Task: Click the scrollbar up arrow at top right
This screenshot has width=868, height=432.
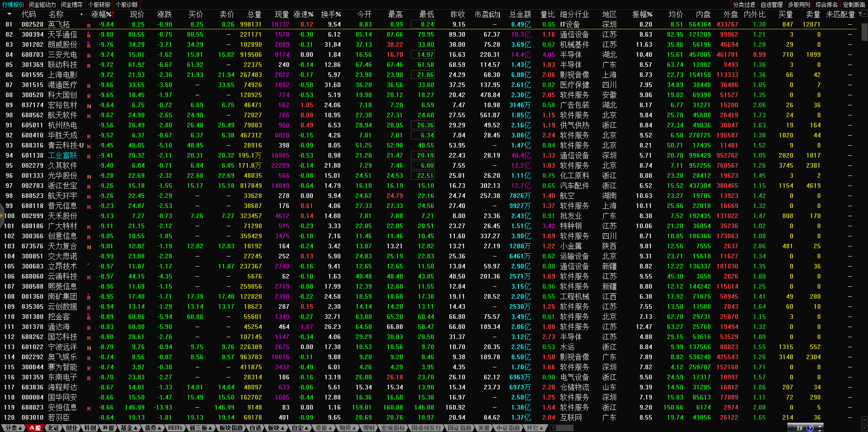Action: [x=864, y=14]
